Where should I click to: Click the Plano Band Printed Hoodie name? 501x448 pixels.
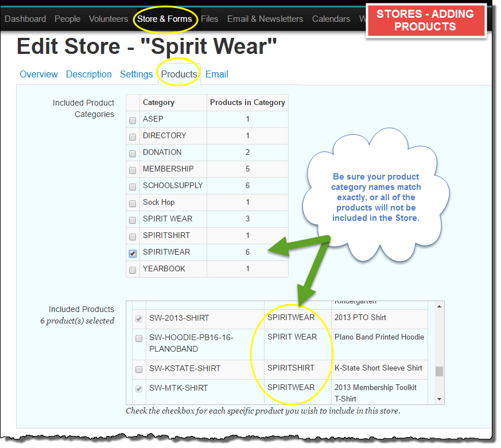[379, 337]
